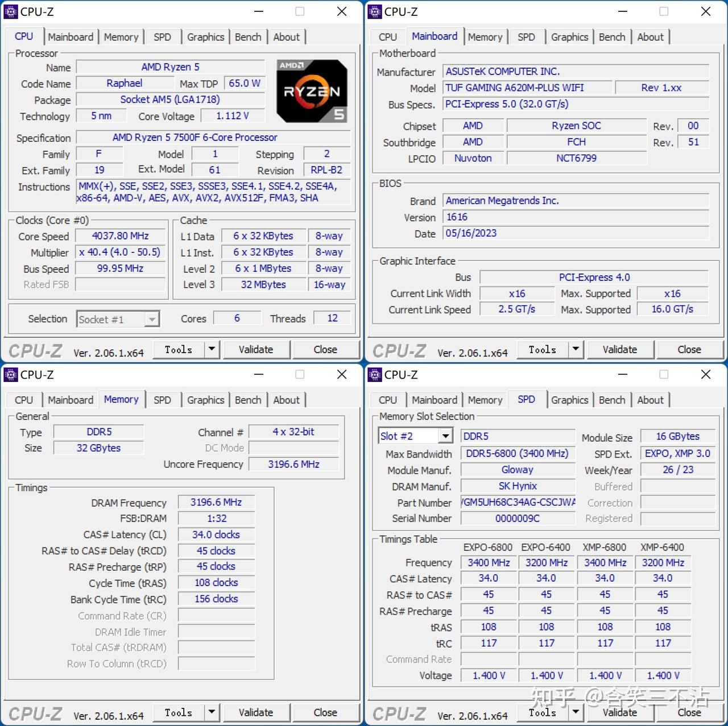The height and width of the screenshot is (726, 728).
Task: Click the CPU-Z logo beside Ver. 2.06.1.x64 in SPD window
Action: tap(398, 713)
